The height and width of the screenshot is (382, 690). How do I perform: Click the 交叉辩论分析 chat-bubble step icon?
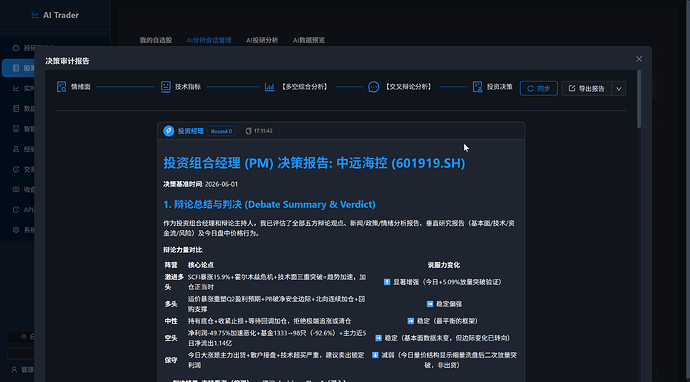point(374,87)
